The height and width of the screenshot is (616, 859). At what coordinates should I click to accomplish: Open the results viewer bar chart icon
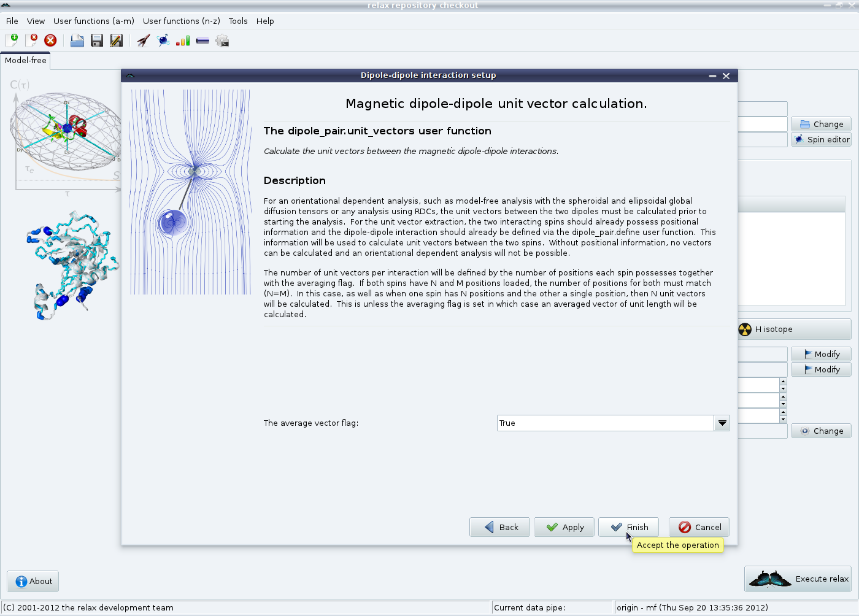pos(183,40)
